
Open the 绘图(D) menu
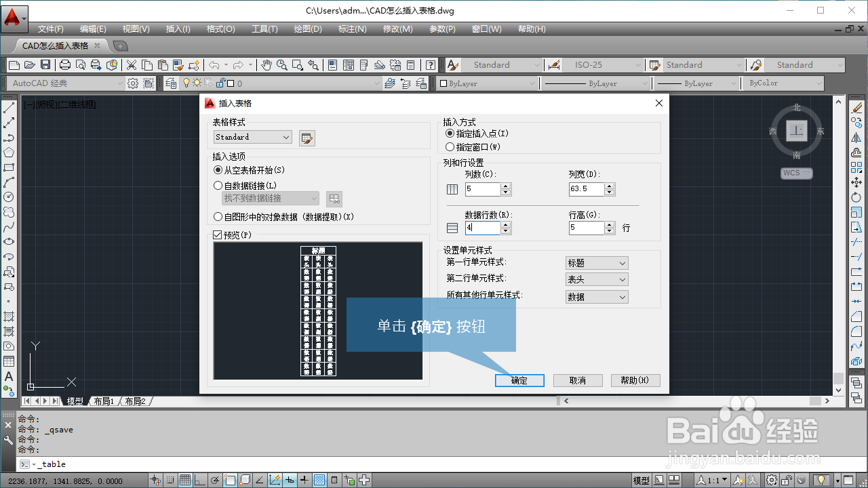pos(308,29)
